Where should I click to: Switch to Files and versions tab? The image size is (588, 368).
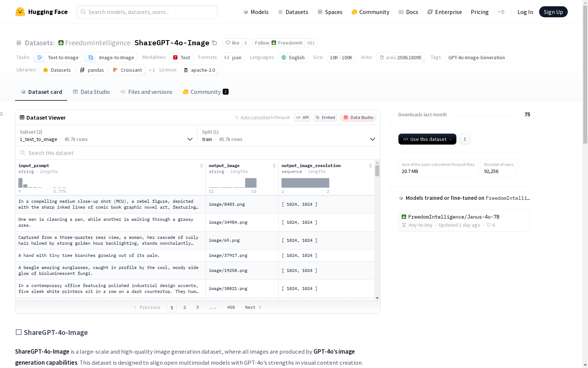(146, 92)
